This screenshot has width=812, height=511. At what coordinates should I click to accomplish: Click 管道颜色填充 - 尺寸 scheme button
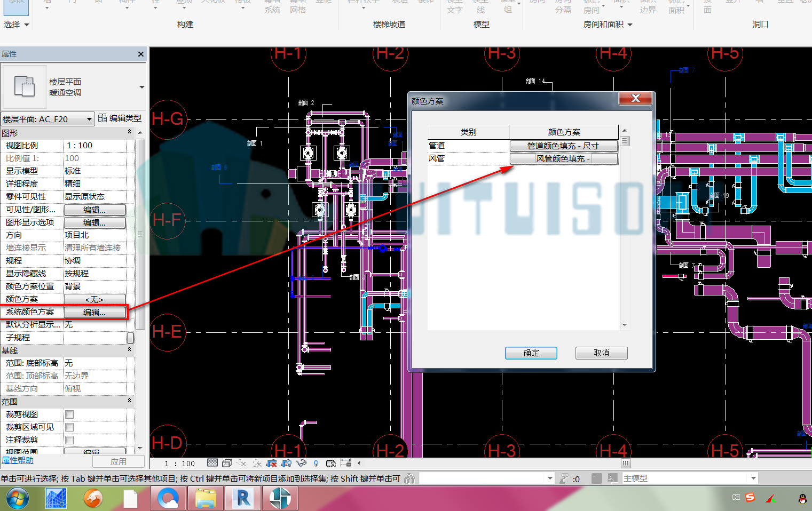[x=564, y=146]
